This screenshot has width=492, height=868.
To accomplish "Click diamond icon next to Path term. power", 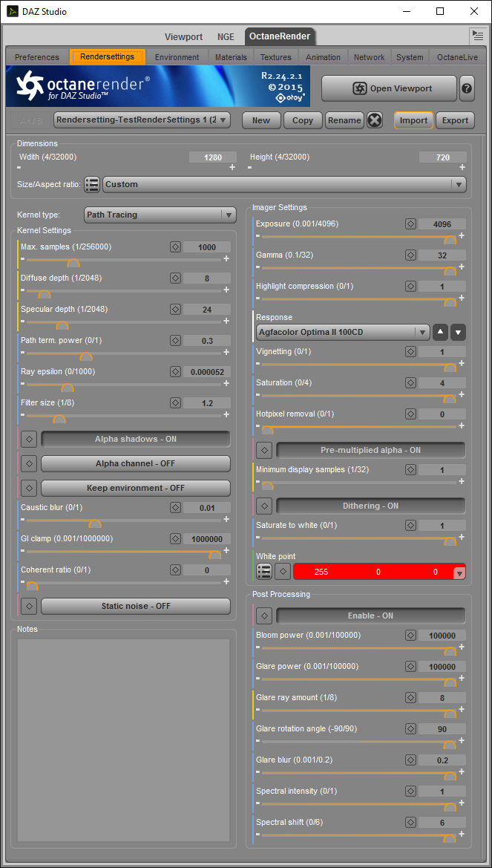I will (x=175, y=341).
